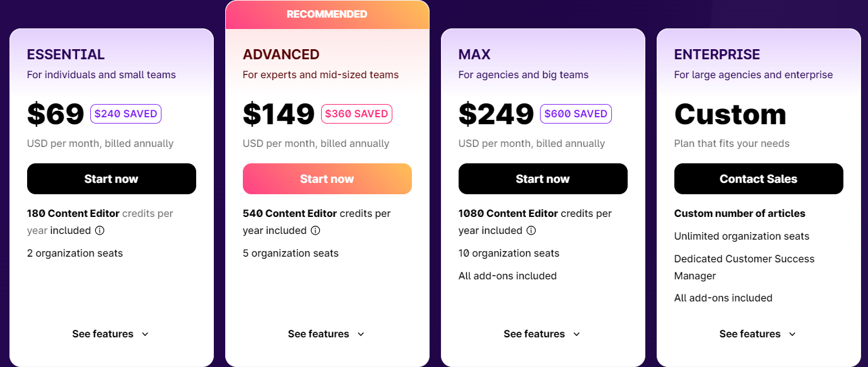Click the ADVANCED plan title

pos(281,55)
